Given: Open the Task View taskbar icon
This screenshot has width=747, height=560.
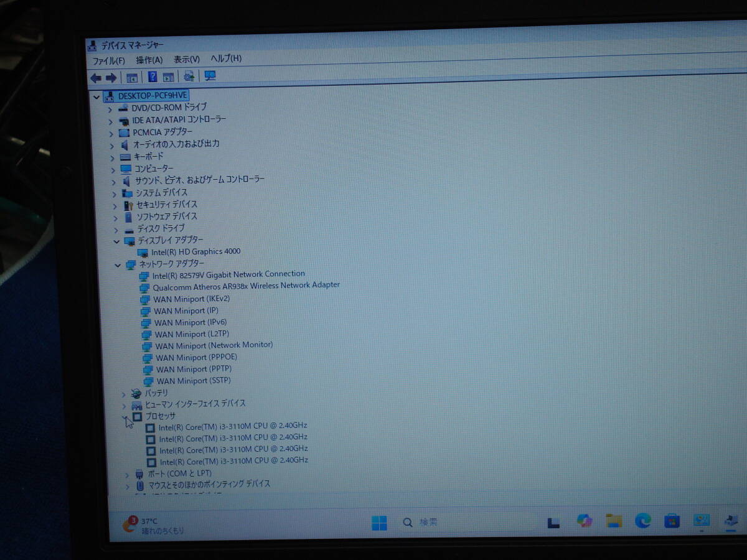Looking at the screenshot, I should click(555, 523).
